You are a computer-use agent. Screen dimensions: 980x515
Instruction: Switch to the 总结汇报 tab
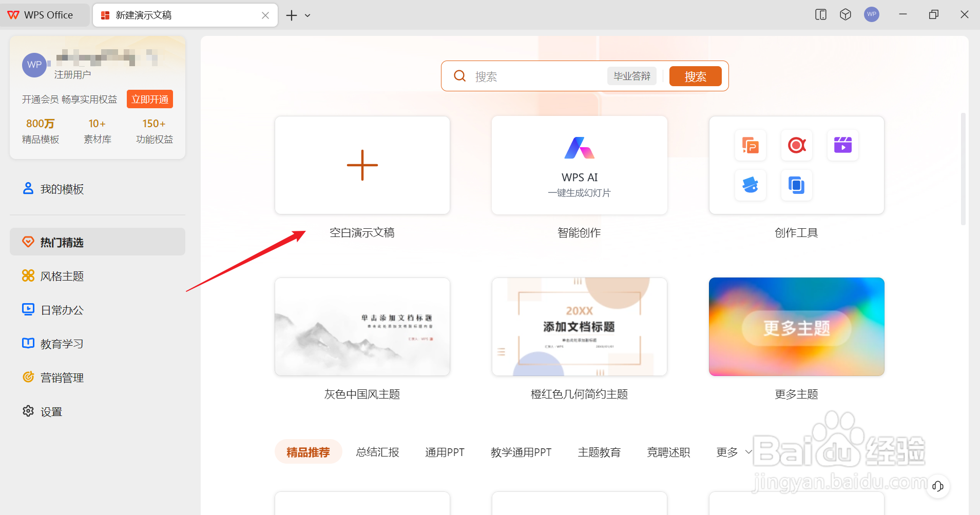coord(378,452)
